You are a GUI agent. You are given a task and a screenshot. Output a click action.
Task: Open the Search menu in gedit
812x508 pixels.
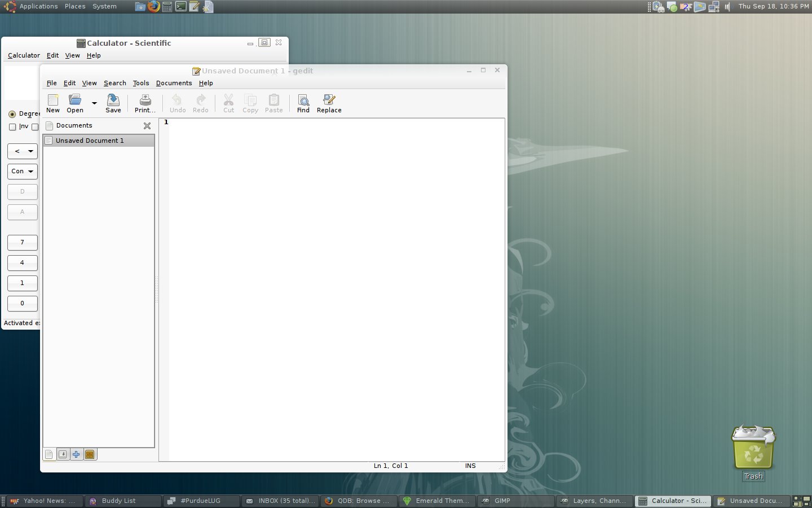(x=115, y=83)
